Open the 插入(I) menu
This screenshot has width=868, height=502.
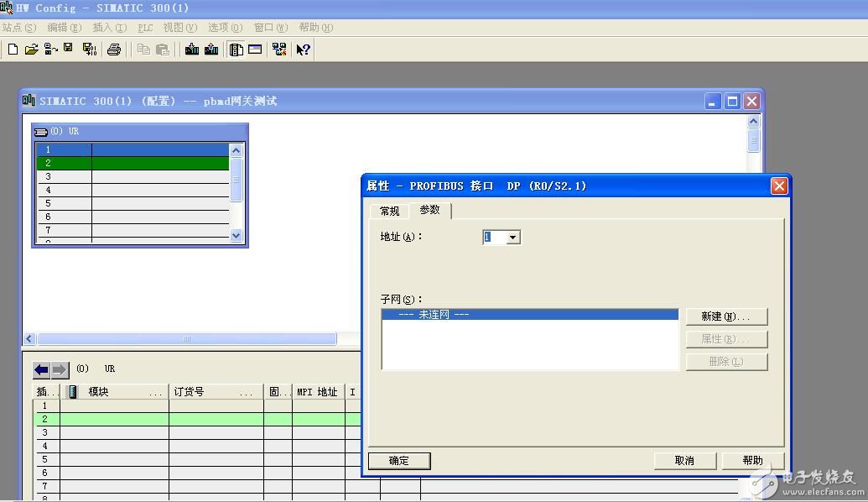pyautogui.click(x=110, y=27)
